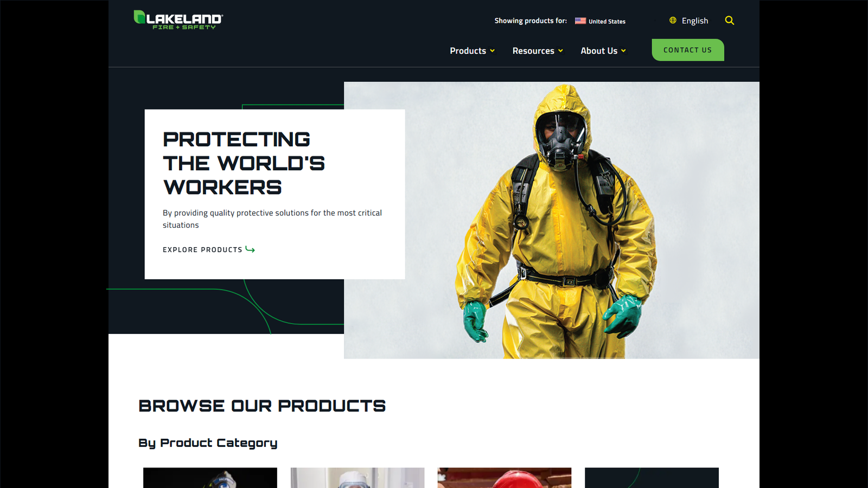The image size is (868, 488).
Task: Click the Explore Products link
Action: (202, 249)
